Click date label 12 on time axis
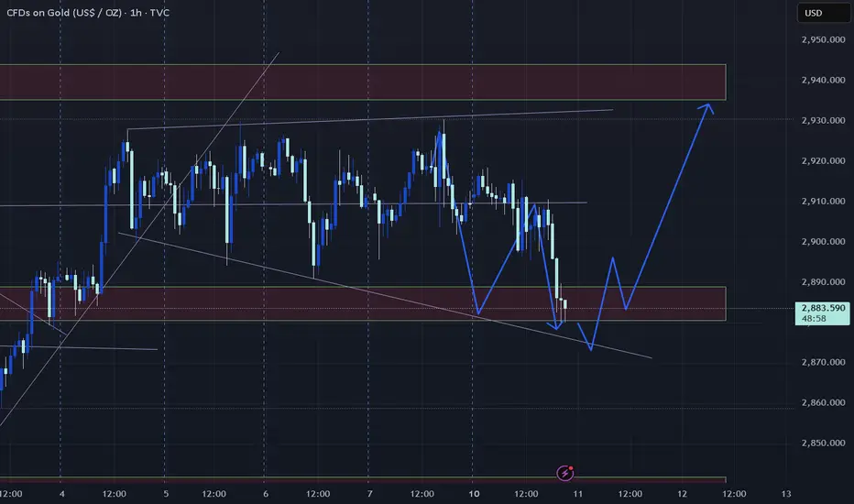The height and width of the screenshot is (504, 854). pyautogui.click(x=682, y=494)
